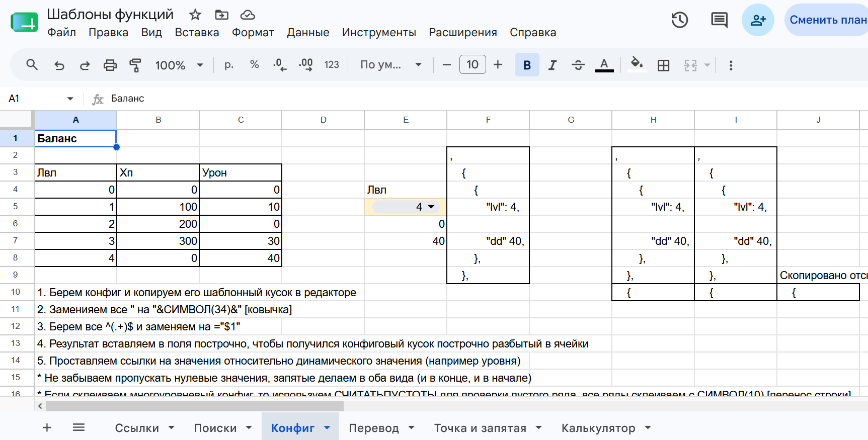Open the all sheets list

[78, 427]
